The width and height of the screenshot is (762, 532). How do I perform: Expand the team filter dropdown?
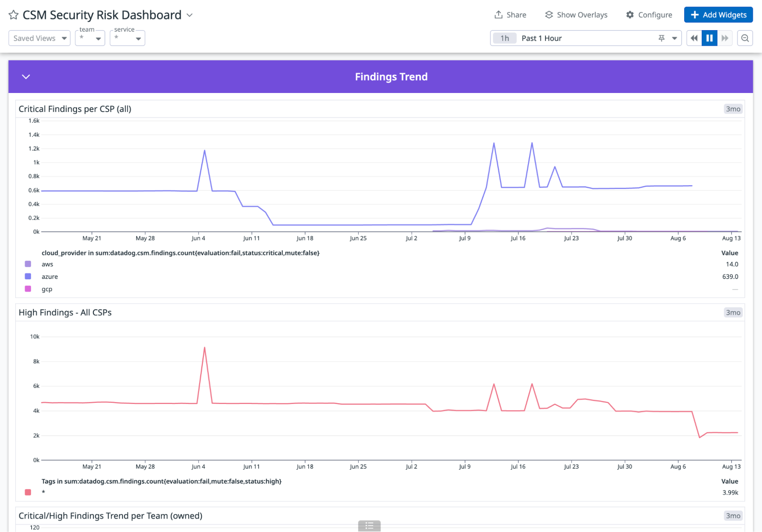[x=99, y=38]
